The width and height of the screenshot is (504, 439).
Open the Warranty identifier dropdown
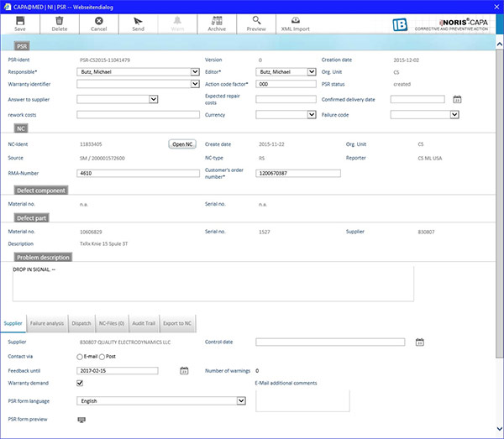click(x=195, y=84)
